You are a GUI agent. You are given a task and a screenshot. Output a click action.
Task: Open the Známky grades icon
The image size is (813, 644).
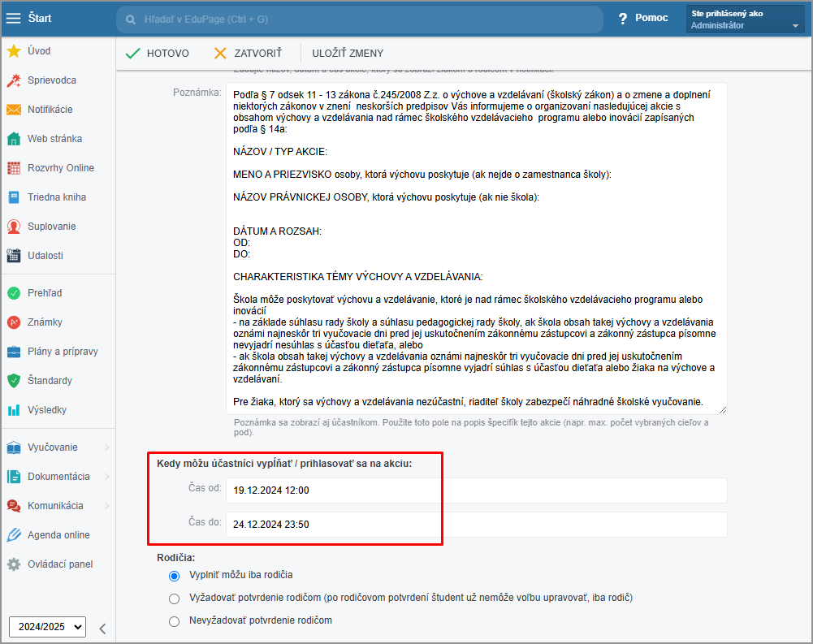pos(13,322)
